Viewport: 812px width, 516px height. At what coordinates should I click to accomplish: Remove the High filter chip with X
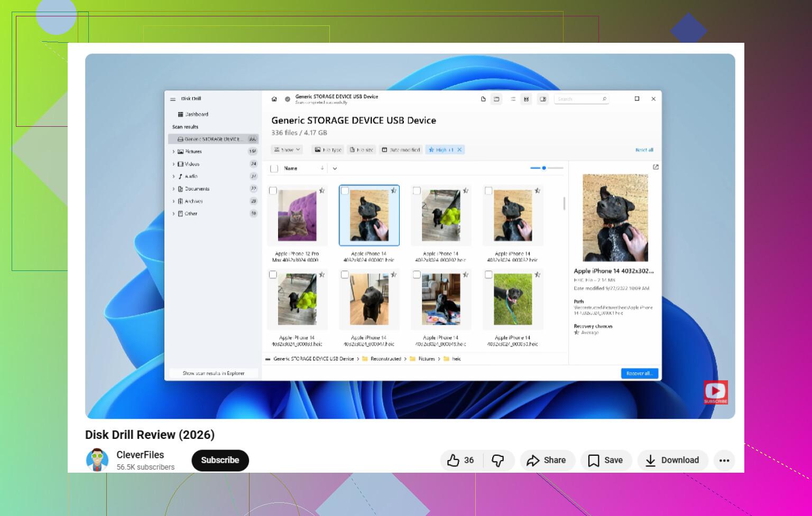click(459, 150)
